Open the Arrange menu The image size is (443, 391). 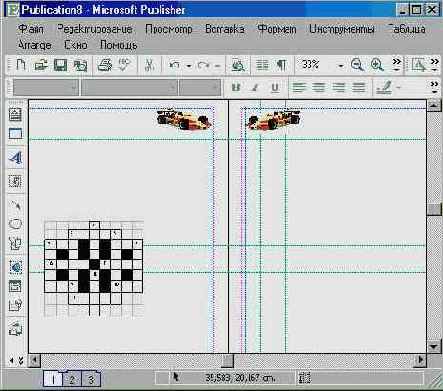pos(35,45)
